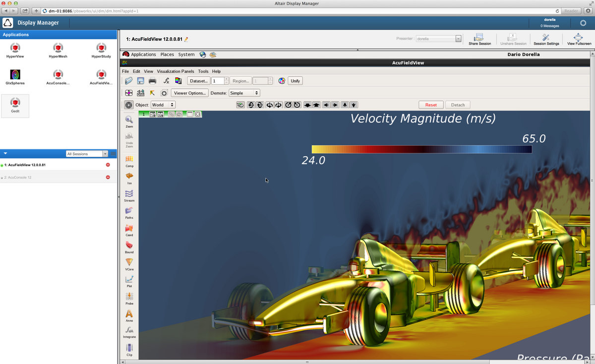Select the Zoom tool
Screen dimensions: 595x364
tap(129, 121)
